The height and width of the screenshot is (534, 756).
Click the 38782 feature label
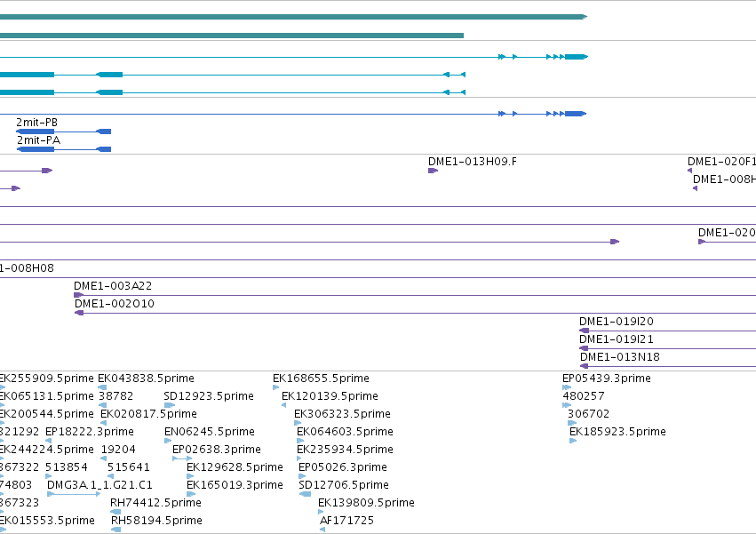(x=116, y=396)
